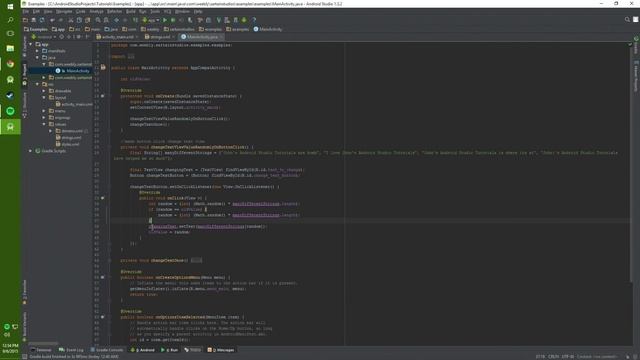Click the override gutter marker beside onClick
The width and height of the screenshot is (640, 360).
tap(102, 198)
